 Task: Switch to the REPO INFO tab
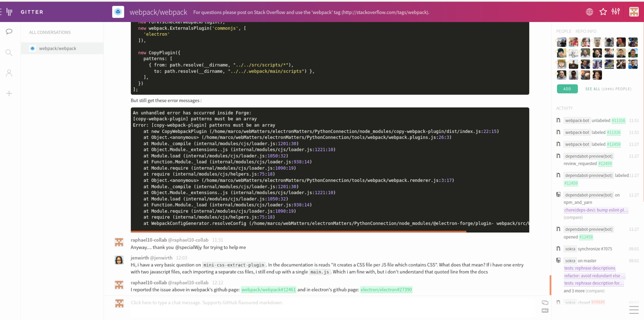click(x=586, y=31)
